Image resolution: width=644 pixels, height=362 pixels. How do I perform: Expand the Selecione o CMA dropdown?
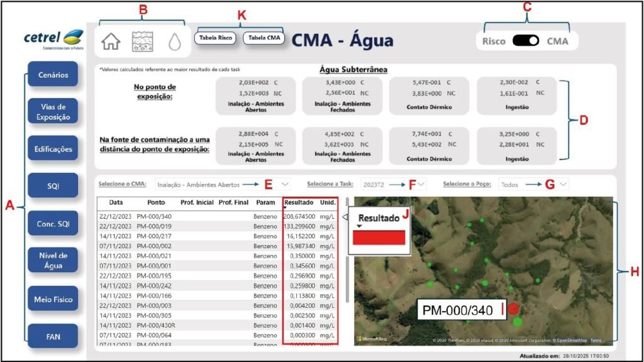click(286, 184)
